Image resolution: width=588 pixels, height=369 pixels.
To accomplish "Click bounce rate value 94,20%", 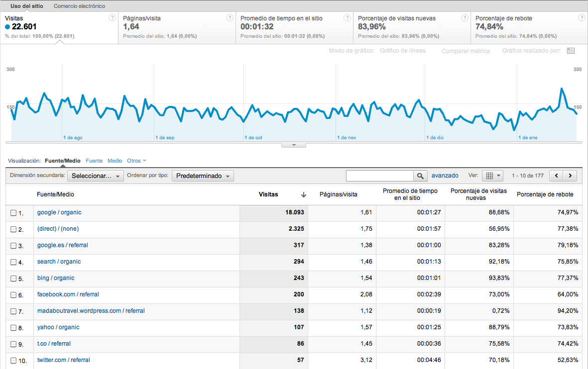I will point(568,311).
